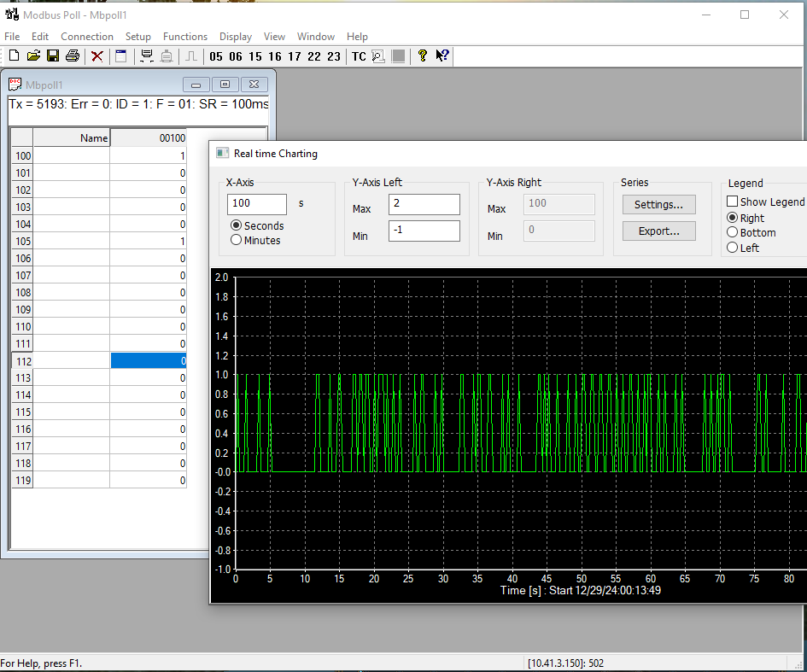Click the Real time Charting window icon
807x672 pixels.
(222, 153)
